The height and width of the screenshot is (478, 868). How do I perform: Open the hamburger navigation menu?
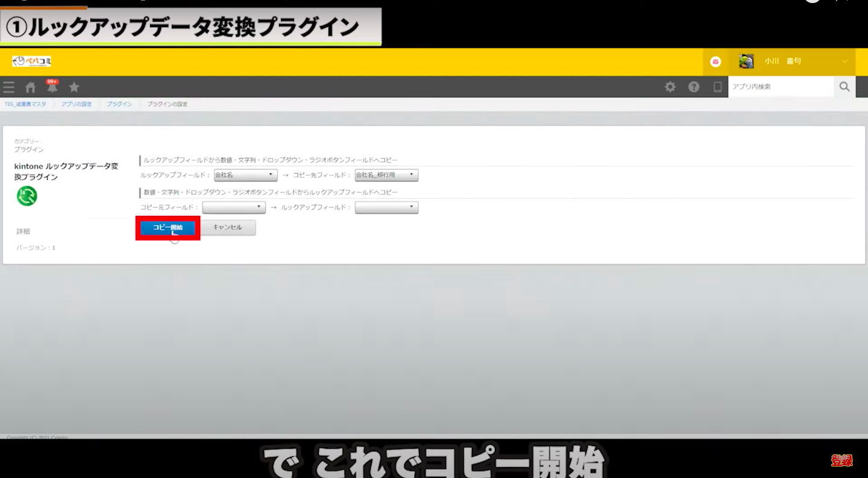8,87
